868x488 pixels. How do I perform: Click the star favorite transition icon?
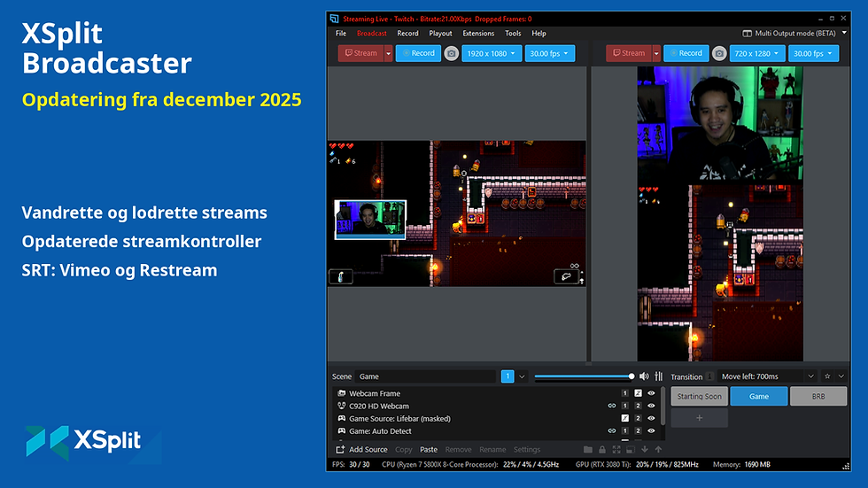(827, 376)
